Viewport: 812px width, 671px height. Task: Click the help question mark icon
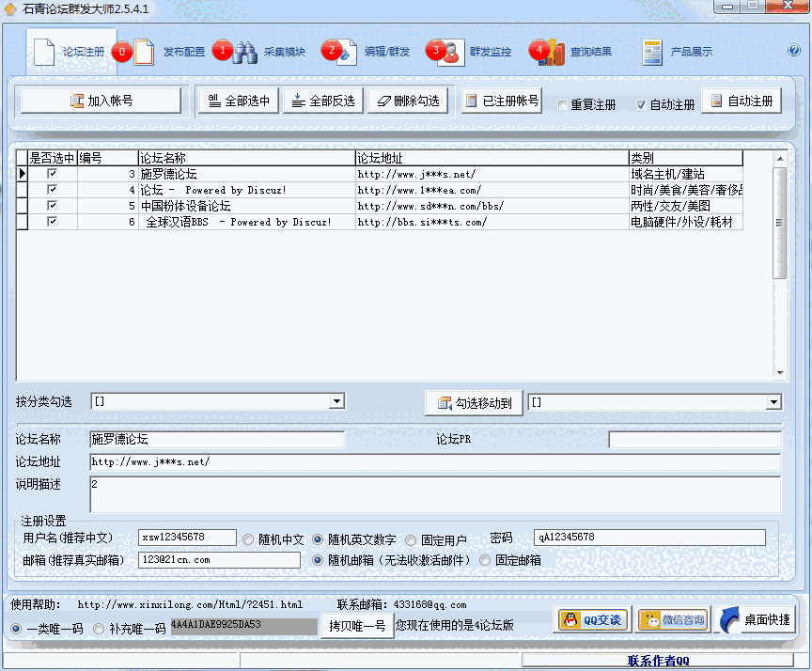click(792, 52)
